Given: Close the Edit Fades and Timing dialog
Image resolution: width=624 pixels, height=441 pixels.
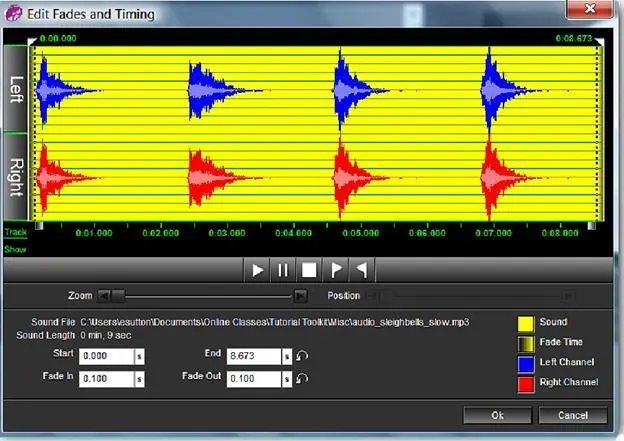Looking at the screenshot, I should [590, 9].
